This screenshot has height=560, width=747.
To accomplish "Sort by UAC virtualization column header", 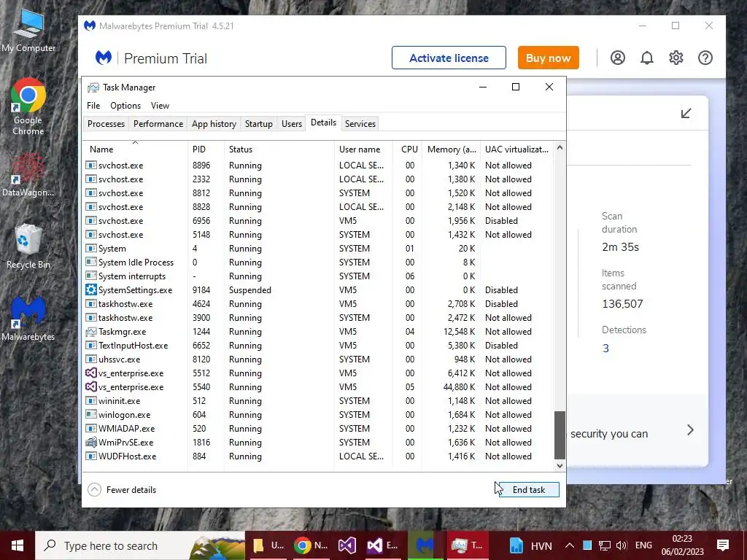I will pos(517,149).
